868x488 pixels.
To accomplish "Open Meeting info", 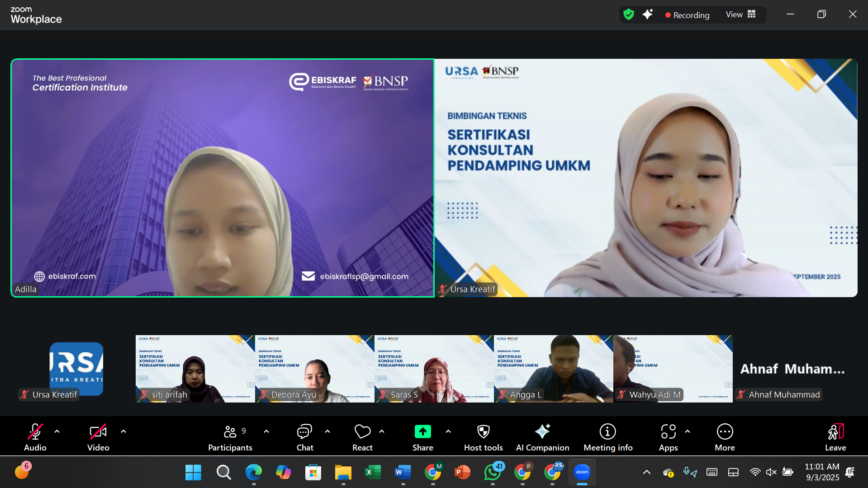I will point(607,437).
